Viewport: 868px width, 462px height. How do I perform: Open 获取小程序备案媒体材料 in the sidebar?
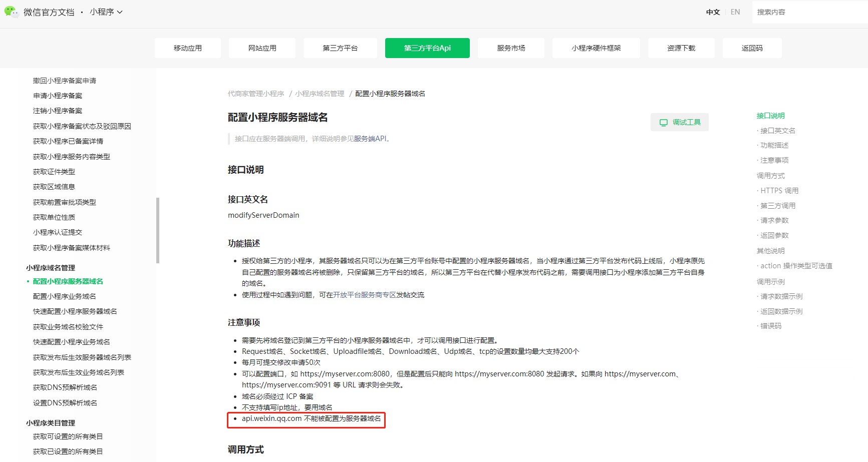point(72,248)
